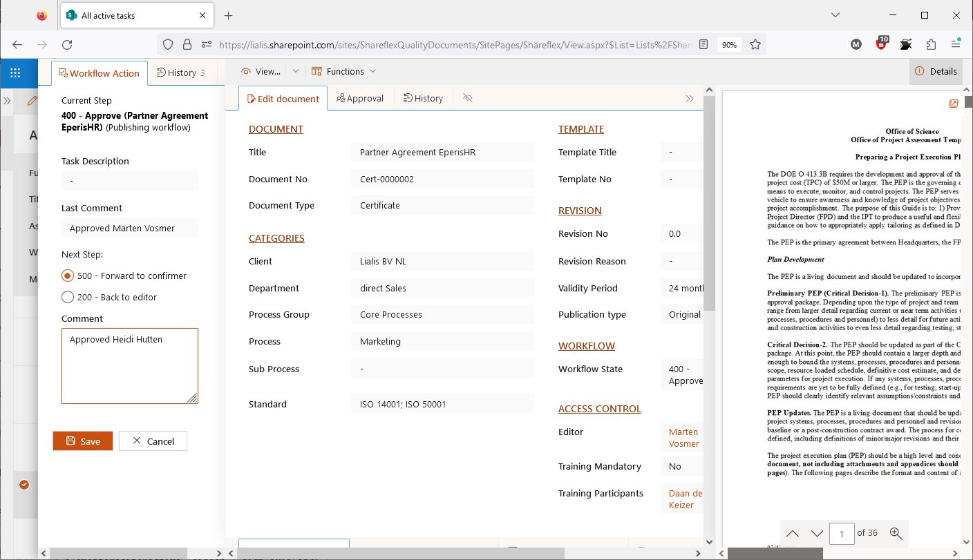Click the Comment text area
The width and height of the screenshot is (973, 560).
coord(130,366)
